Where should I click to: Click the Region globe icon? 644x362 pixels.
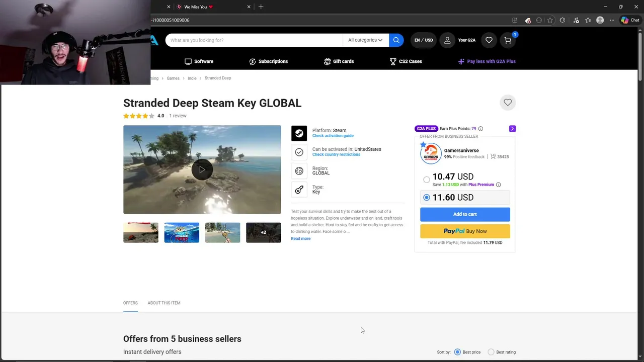coord(299,171)
